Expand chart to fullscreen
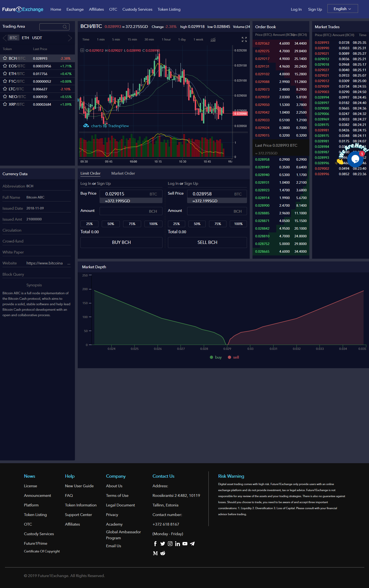 click(244, 39)
